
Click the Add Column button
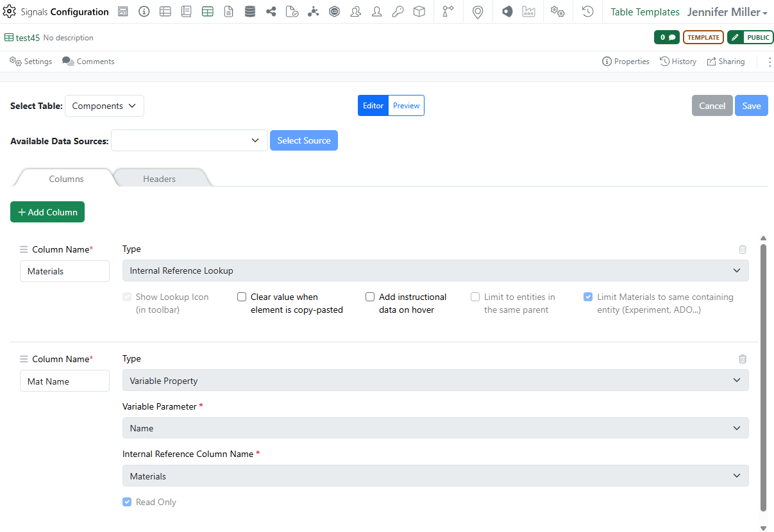(x=47, y=212)
